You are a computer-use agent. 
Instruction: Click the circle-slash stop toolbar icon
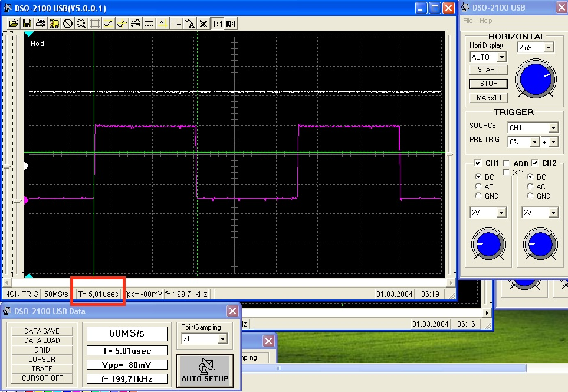[68, 24]
